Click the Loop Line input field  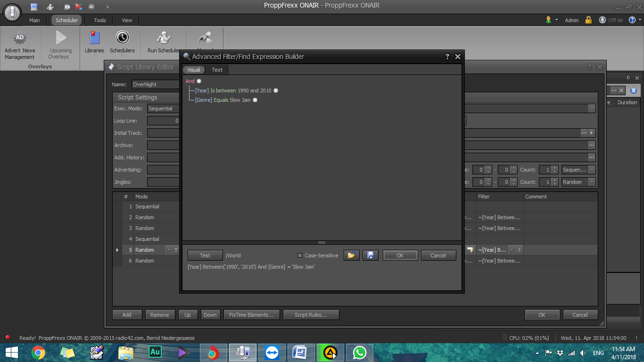click(164, 121)
